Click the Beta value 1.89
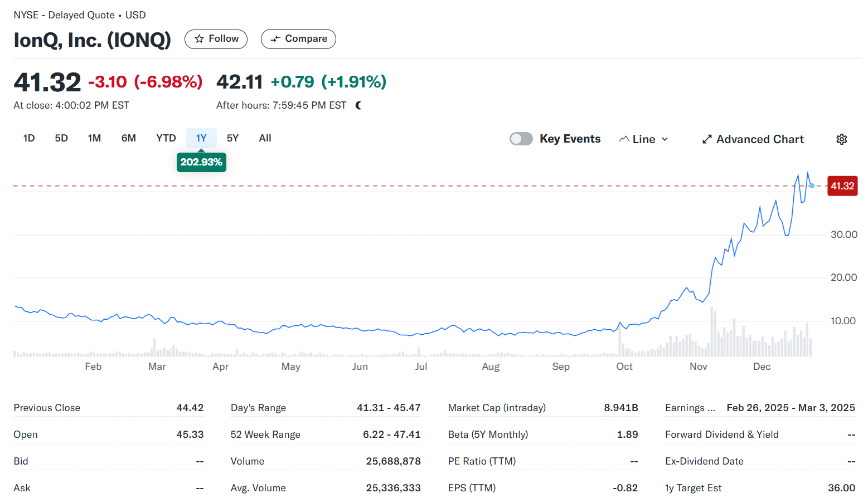Viewport: 868px width, 503px height. [627, 434]
